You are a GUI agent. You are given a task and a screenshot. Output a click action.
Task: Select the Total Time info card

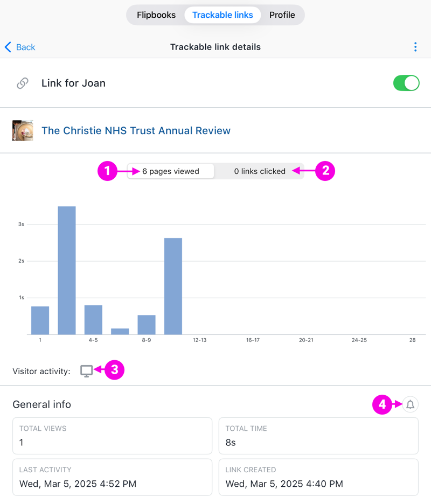(x=318, y=436)
